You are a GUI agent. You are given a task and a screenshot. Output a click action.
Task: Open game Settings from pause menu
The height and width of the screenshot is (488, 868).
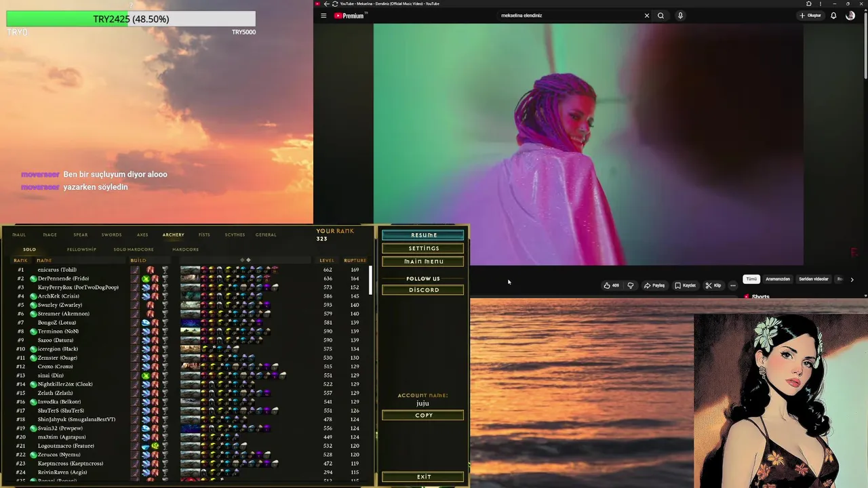pos(423,248)
